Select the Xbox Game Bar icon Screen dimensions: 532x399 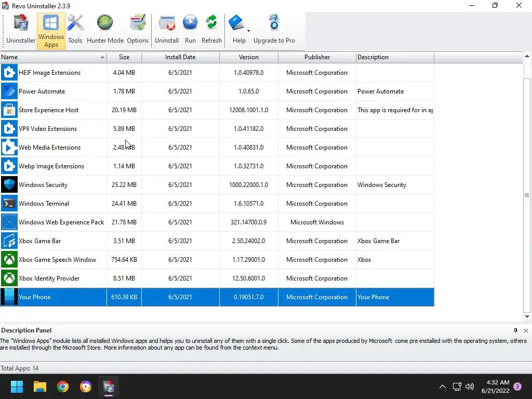[9, 241]
